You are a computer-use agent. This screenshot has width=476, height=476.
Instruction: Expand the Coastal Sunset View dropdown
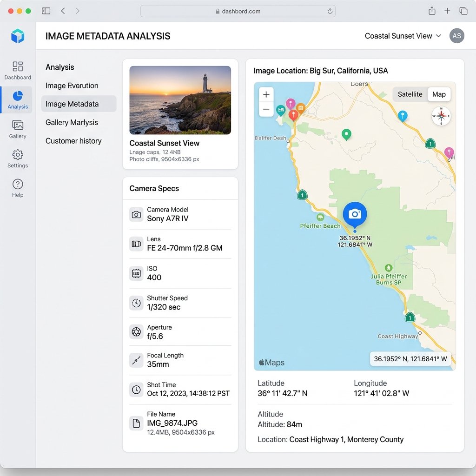point(403,36)
